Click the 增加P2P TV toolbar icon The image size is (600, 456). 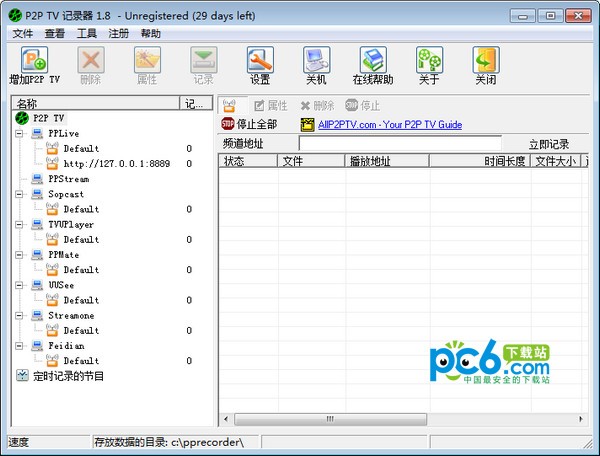[34, 60]
